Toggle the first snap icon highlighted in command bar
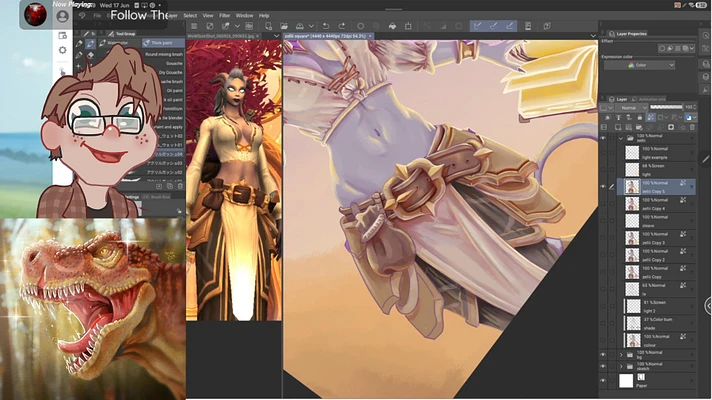The height and width of the screenshot is (400, 712). click(477, 26)
